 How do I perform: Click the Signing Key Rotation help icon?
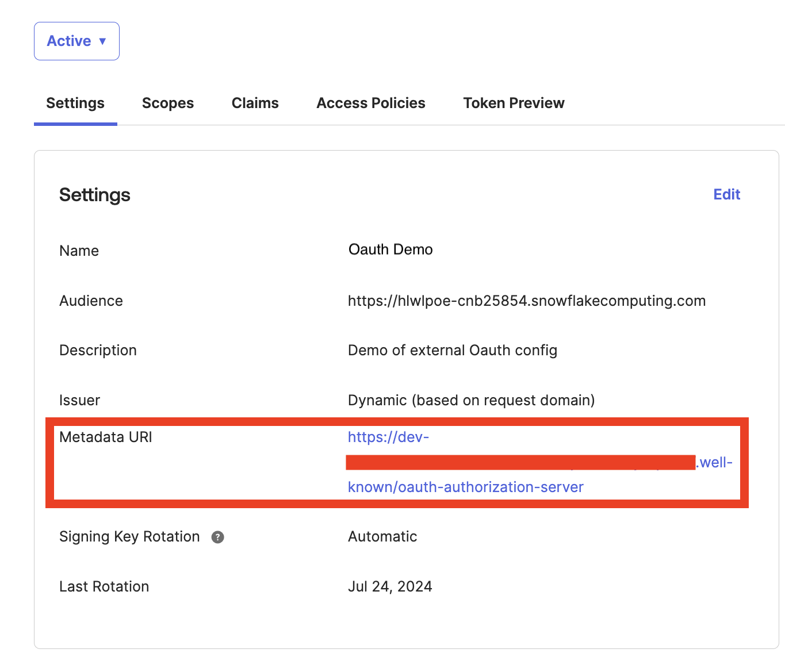217,537
